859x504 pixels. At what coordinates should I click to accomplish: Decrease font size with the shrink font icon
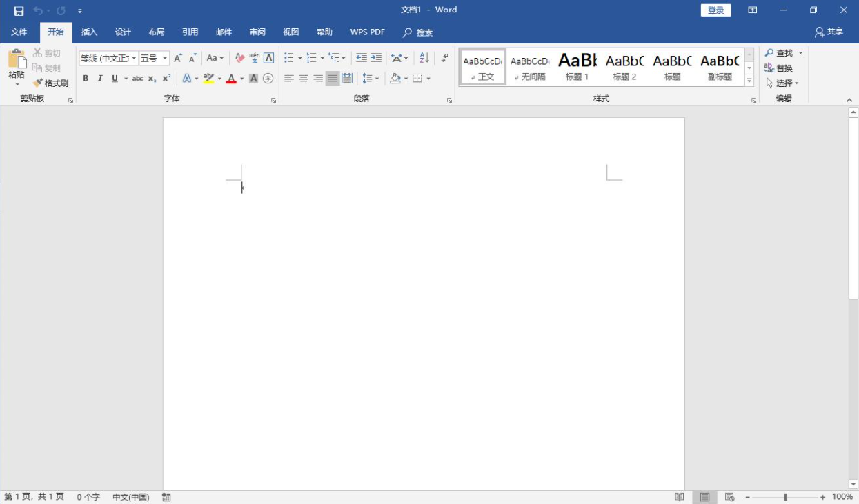coord(192,58)
